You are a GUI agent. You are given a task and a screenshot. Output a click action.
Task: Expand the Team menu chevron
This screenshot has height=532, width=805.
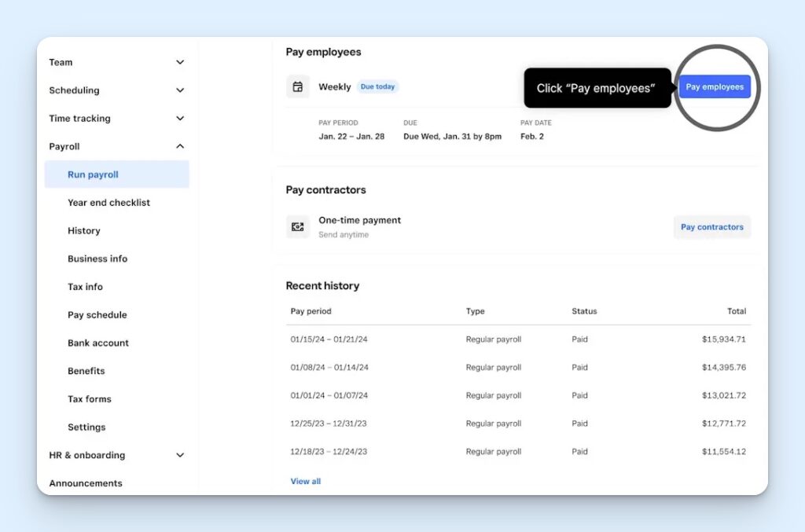click(180, 62)
